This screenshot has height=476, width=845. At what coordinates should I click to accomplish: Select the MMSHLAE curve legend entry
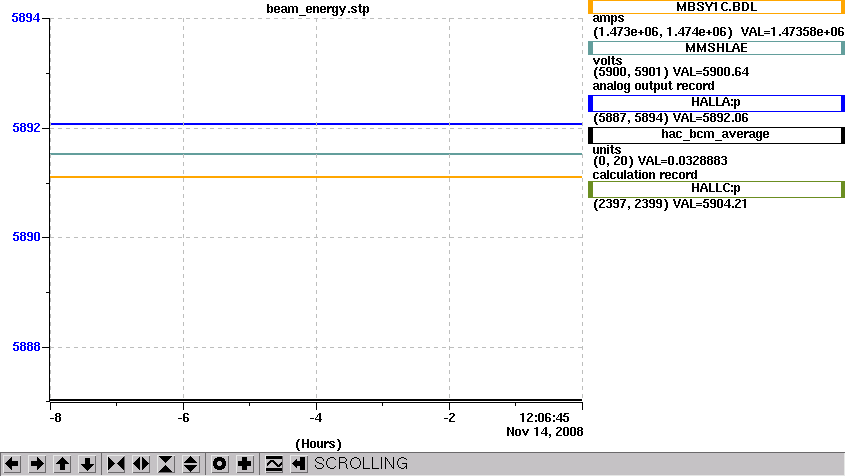pos(716,48)
